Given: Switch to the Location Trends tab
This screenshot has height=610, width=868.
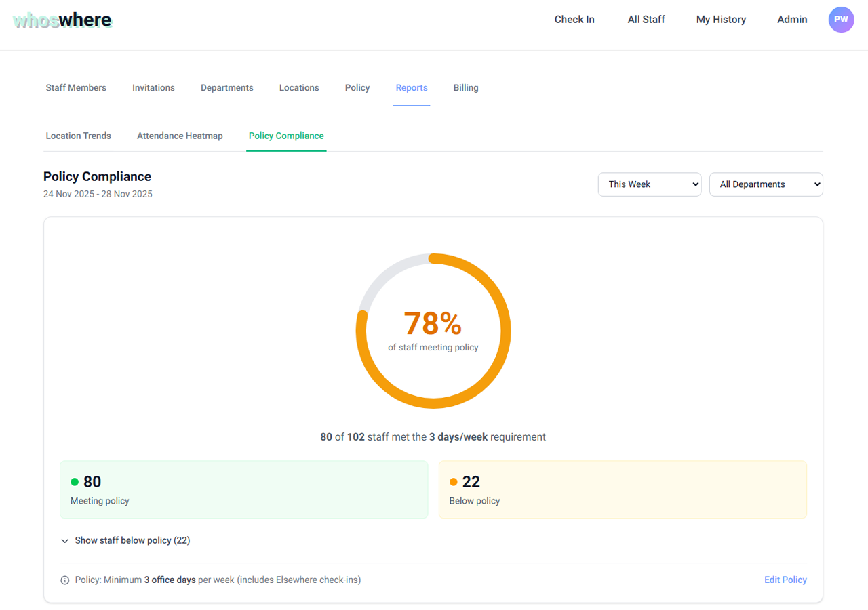Looking at the screenshot, I should 78,136.
